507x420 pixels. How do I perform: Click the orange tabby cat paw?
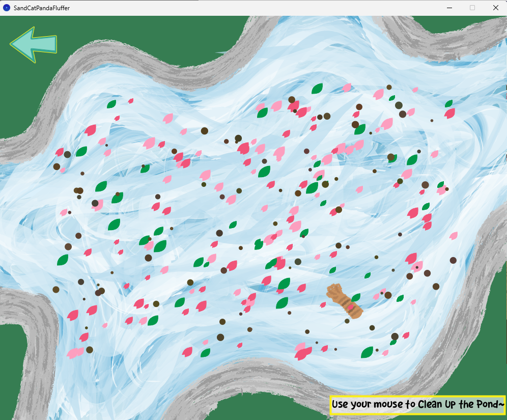coord(344,301)
